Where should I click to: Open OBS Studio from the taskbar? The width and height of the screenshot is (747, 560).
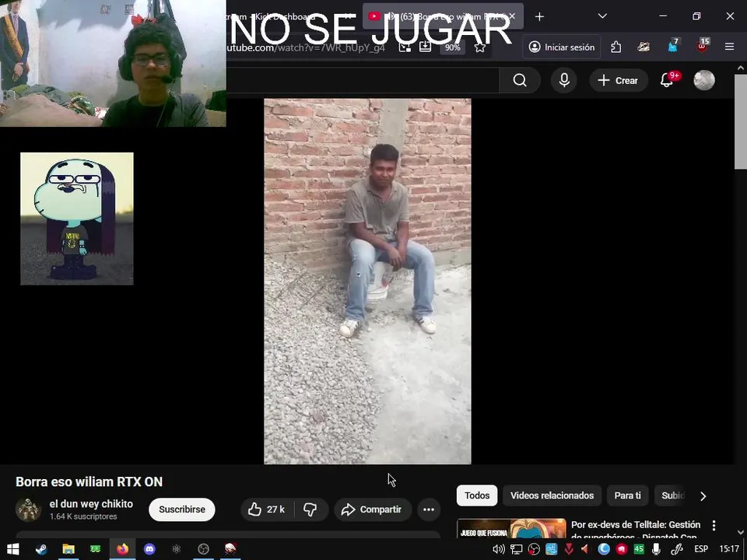tap(203, 549)
